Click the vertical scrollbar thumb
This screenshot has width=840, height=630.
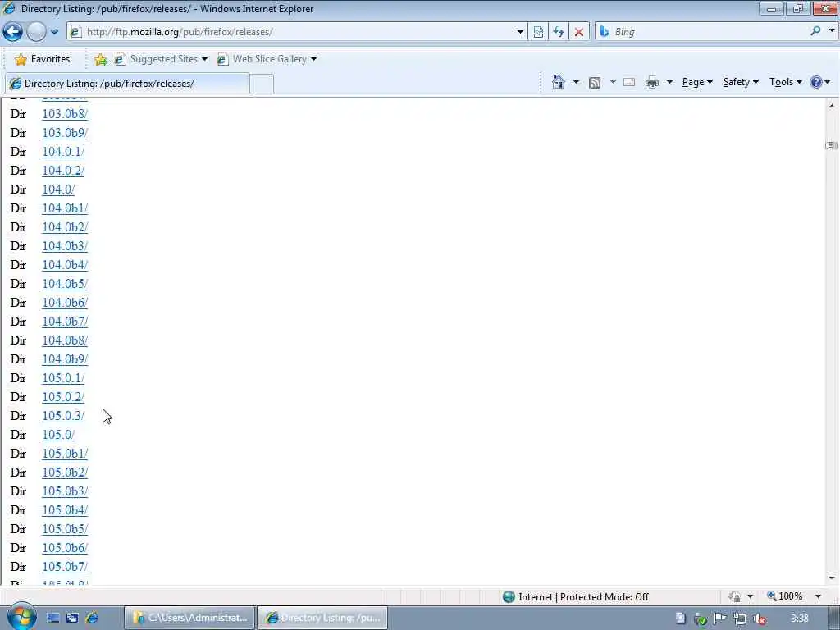pyautogui.click(x=832, y=145)
